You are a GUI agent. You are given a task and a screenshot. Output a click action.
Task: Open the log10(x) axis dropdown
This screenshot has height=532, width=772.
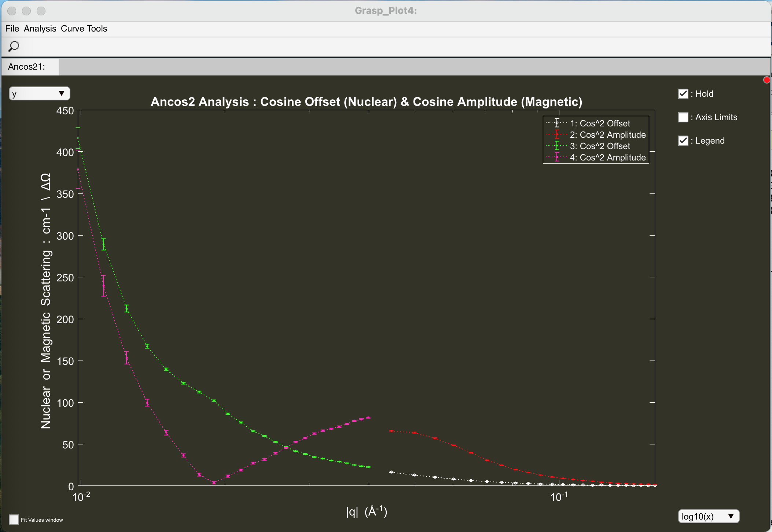coord(708,516)
